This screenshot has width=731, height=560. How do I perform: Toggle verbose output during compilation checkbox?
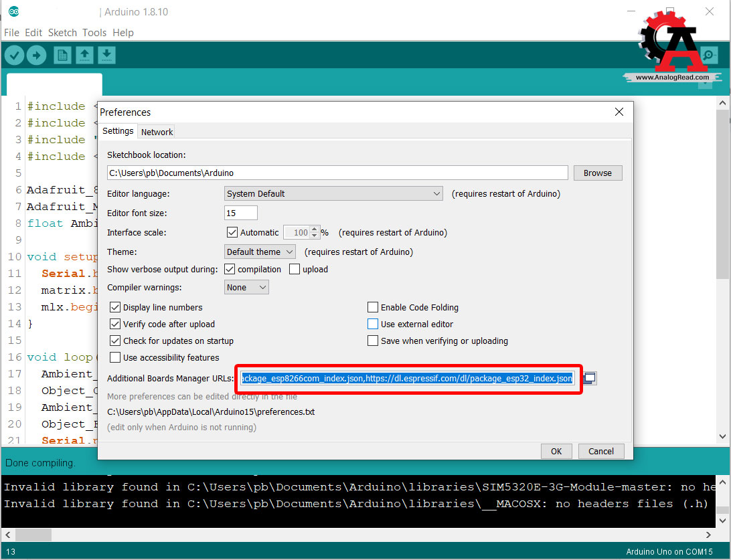pos(230,269)
